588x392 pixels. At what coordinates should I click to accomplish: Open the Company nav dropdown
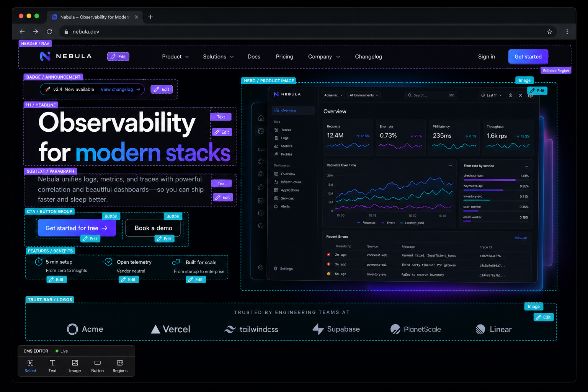(x=324, y=57)
